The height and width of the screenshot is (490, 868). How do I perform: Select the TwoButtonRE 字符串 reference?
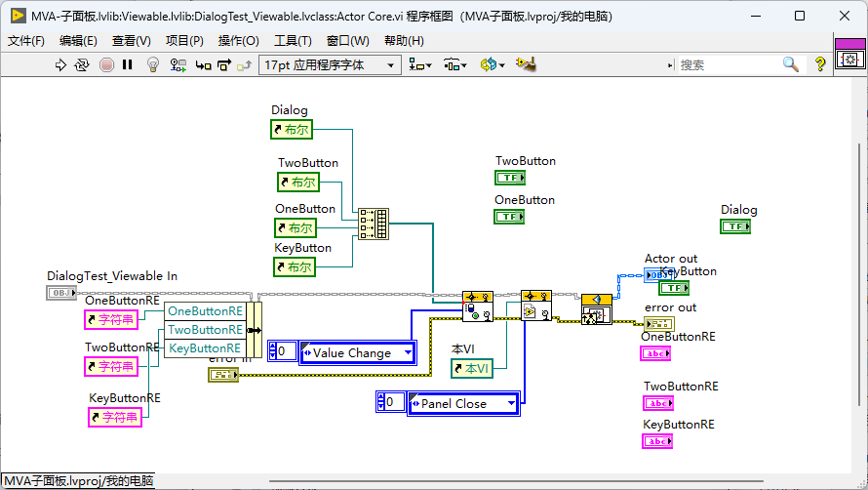(111, 366)
